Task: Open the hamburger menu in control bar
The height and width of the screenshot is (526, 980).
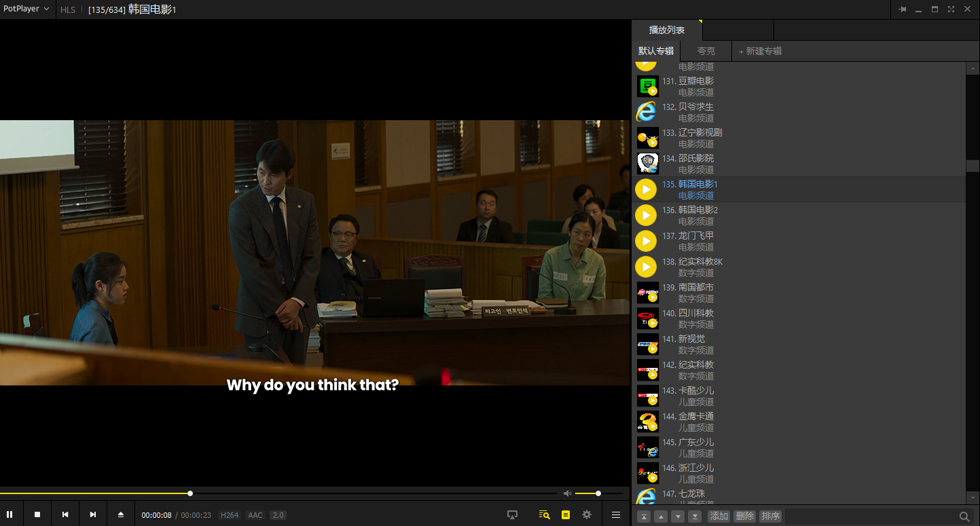Action: (x=616, y=515)
